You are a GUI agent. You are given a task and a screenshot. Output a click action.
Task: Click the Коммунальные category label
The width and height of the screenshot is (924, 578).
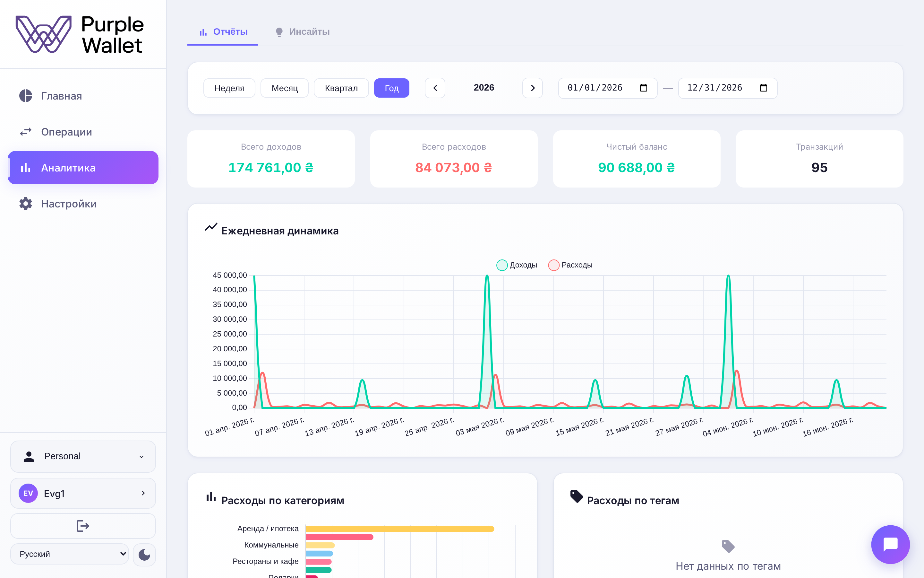(x=271, y=545)
